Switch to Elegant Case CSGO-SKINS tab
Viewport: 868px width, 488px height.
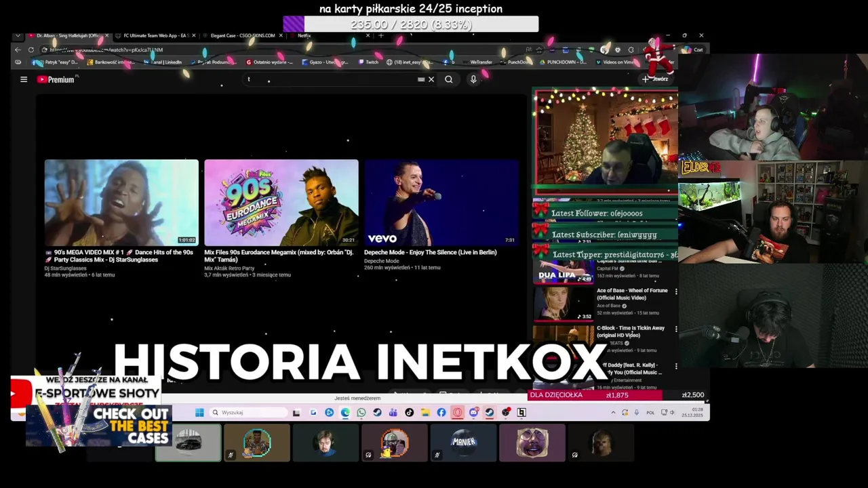pos(243,35)
